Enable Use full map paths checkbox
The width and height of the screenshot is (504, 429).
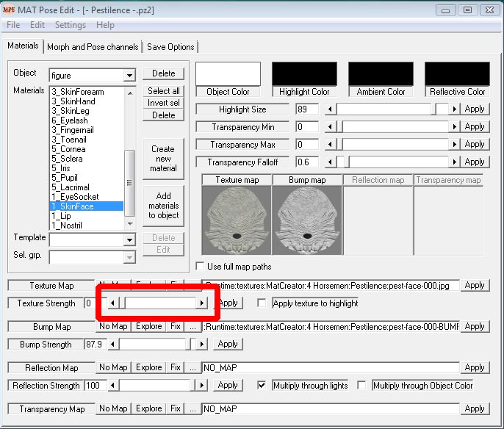pos(201,266)
